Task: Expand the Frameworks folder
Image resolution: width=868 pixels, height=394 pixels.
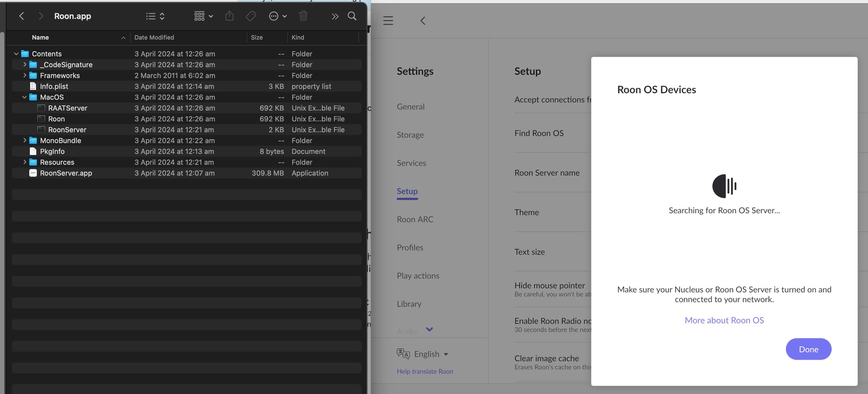Action: click(x=24, y=75)
